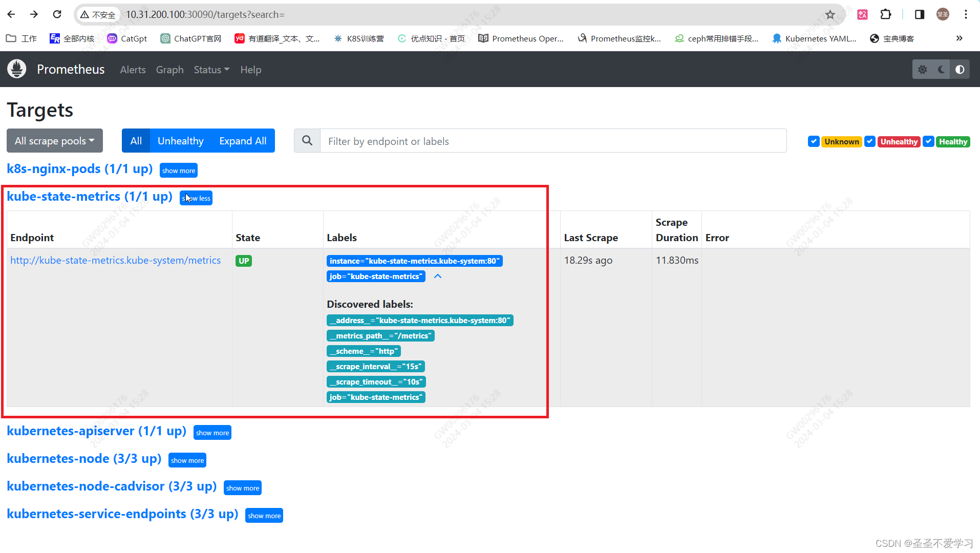Open the Help nav item

click(x=251, y=70)
